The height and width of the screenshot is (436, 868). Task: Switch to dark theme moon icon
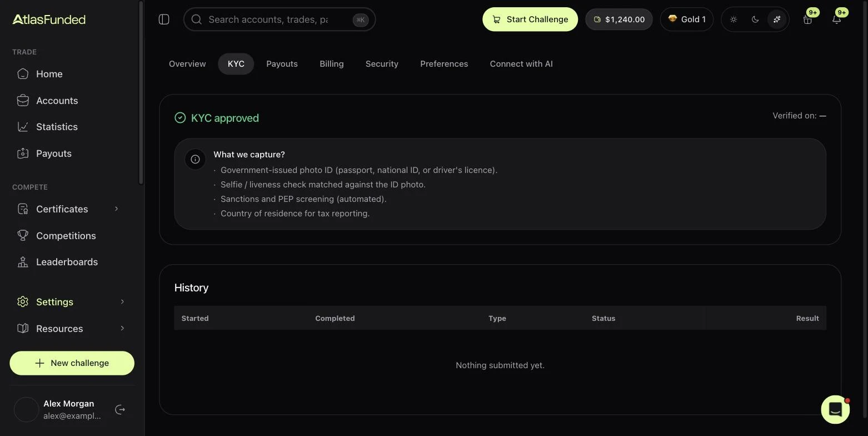(755, 19)
